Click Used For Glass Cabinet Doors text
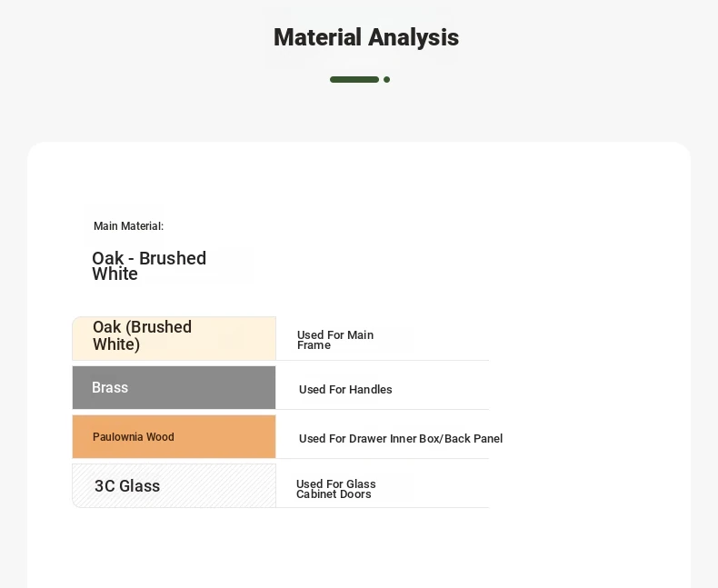Viewport: 718px width, 588px height. pos(335,489)
